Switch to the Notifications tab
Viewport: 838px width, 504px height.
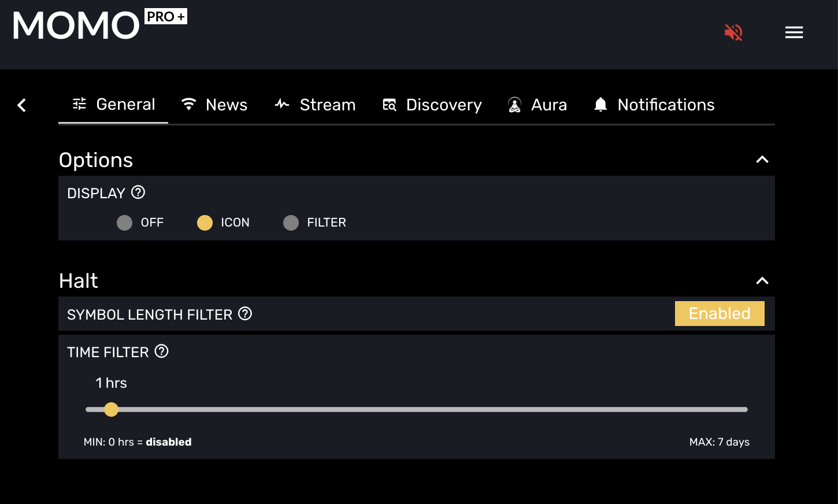click(654, 105)
